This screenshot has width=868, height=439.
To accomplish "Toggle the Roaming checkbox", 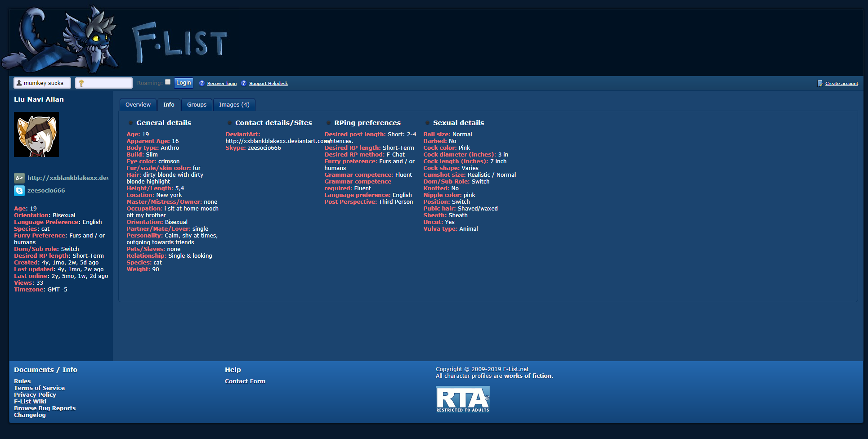I will click(x=168, y=82).
